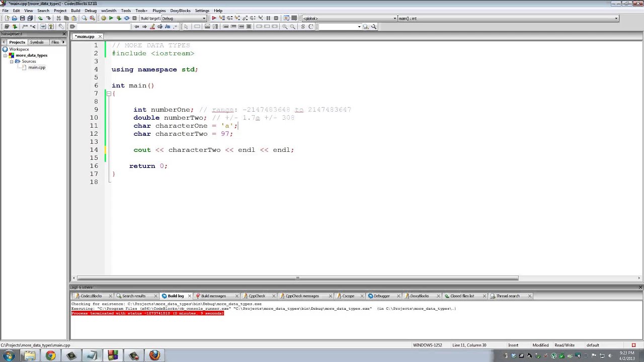Show more Management tabs with right arrow
Viewport: 644px width, 362px height.
(63, 42)
